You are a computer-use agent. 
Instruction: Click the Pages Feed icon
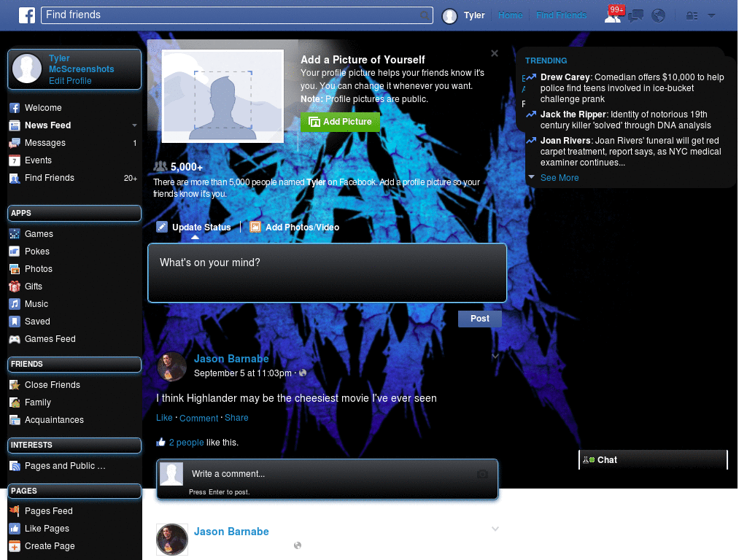pos(15,511)
